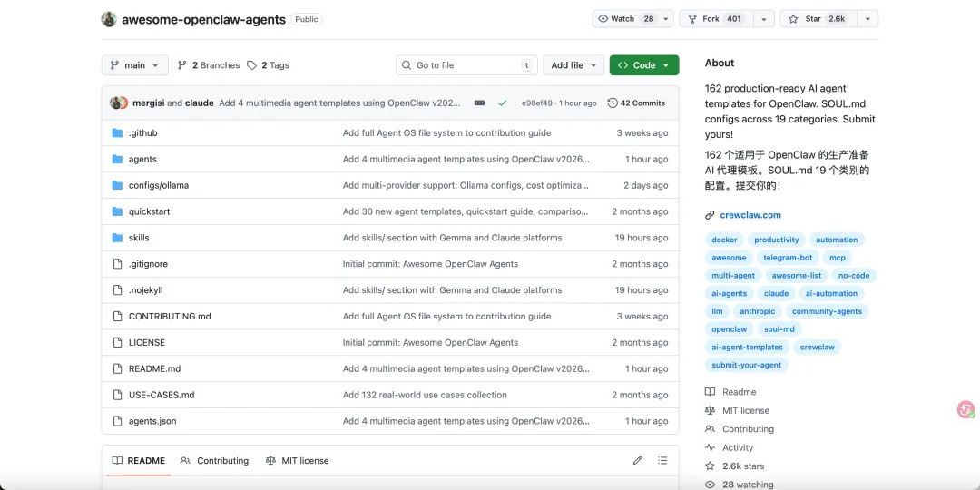
Task: Click the repository owner avatar icon
Action: tap(110, 19)
